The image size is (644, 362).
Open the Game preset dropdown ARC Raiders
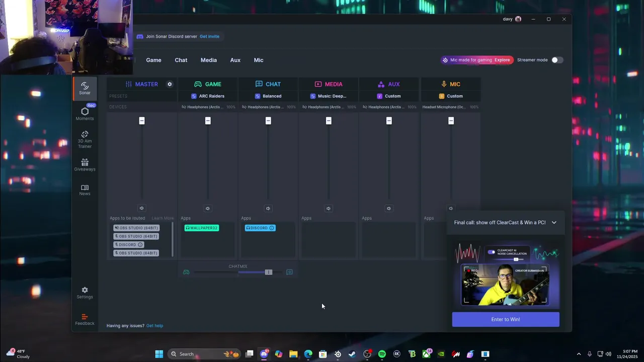point(208,96)
